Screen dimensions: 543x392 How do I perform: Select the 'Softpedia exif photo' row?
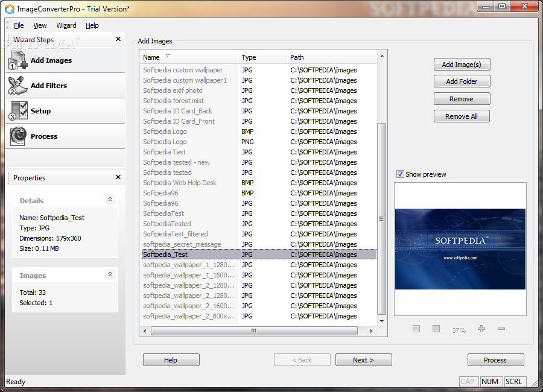point(258,90)
